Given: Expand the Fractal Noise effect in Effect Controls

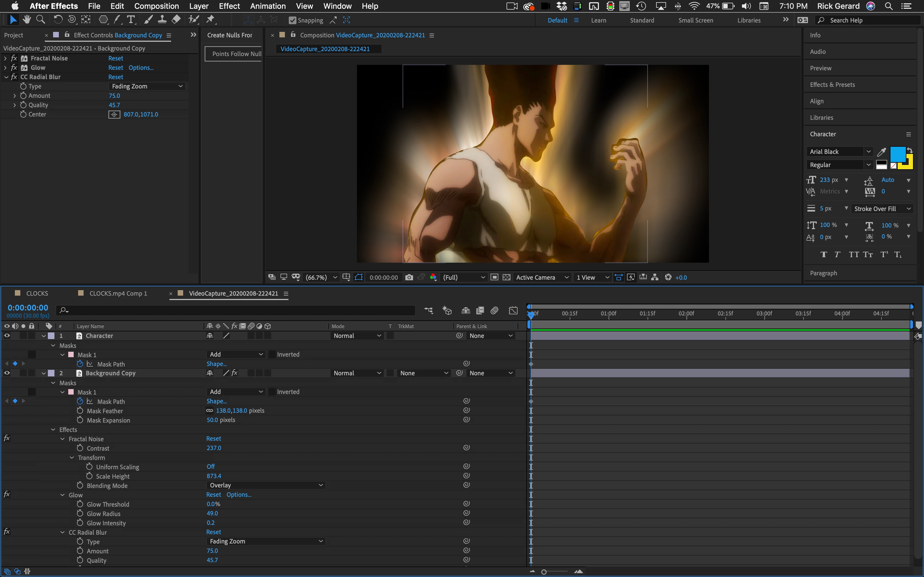Looking at the screenshot, I should tap(5, 58).
